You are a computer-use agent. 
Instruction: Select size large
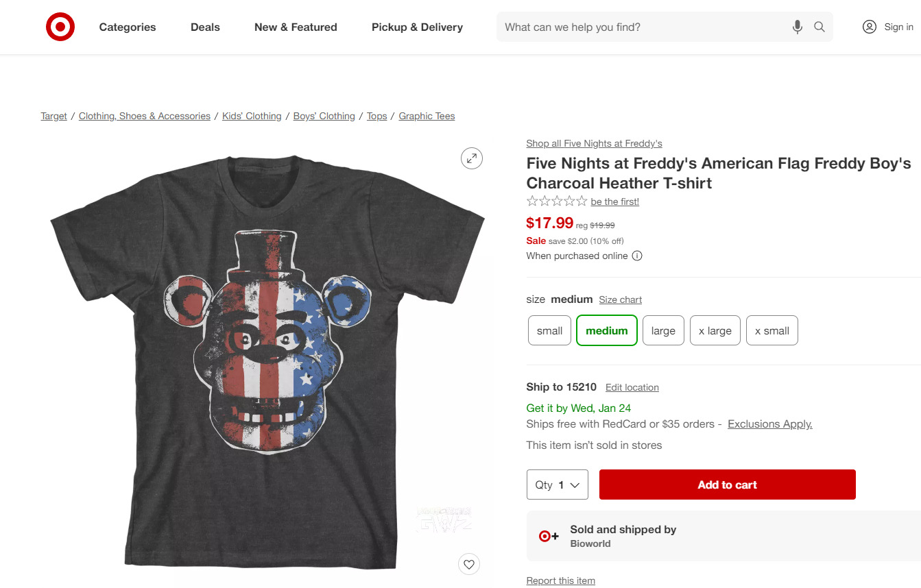663,330
